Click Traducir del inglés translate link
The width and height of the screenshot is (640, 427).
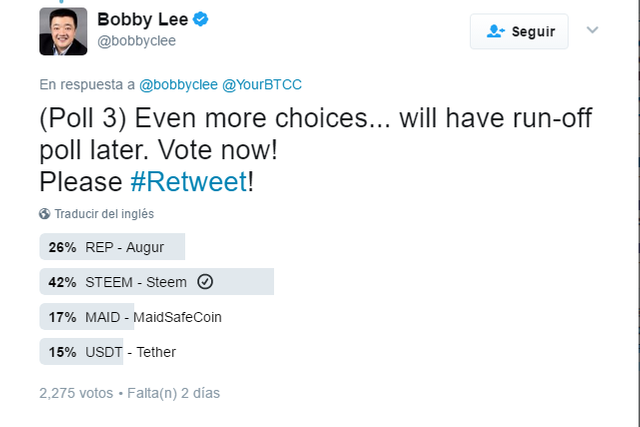104,214
